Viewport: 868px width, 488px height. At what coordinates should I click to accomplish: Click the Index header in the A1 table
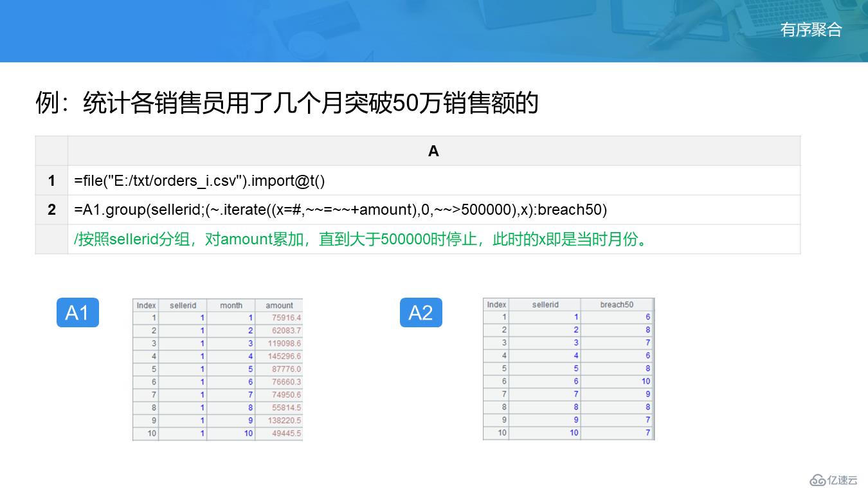coord(146,305)
